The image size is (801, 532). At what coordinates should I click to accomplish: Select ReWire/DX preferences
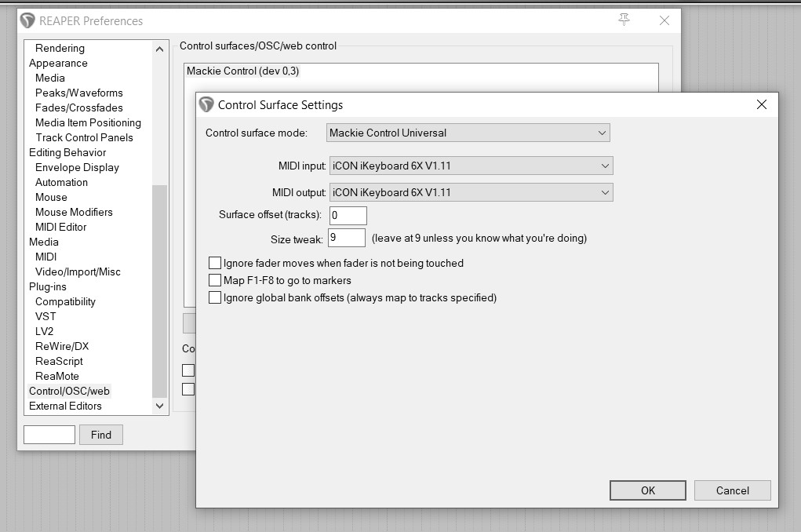pyautogui.click(x=62, y=346)
